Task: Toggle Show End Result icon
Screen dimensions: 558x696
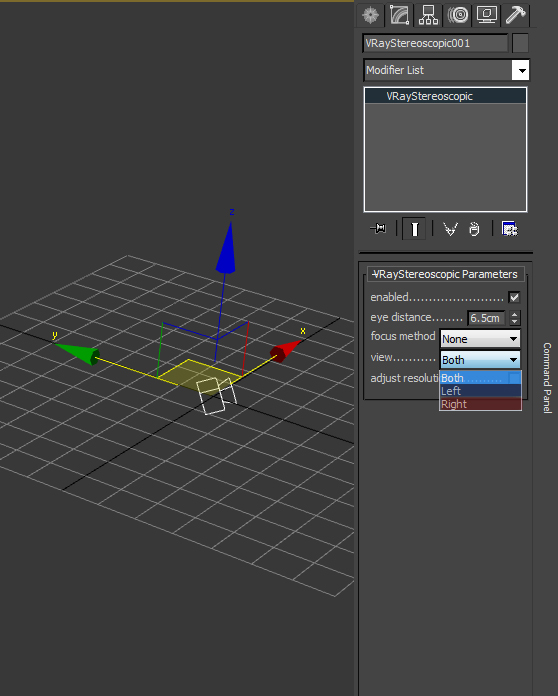Action: click(x=414, y=229)
